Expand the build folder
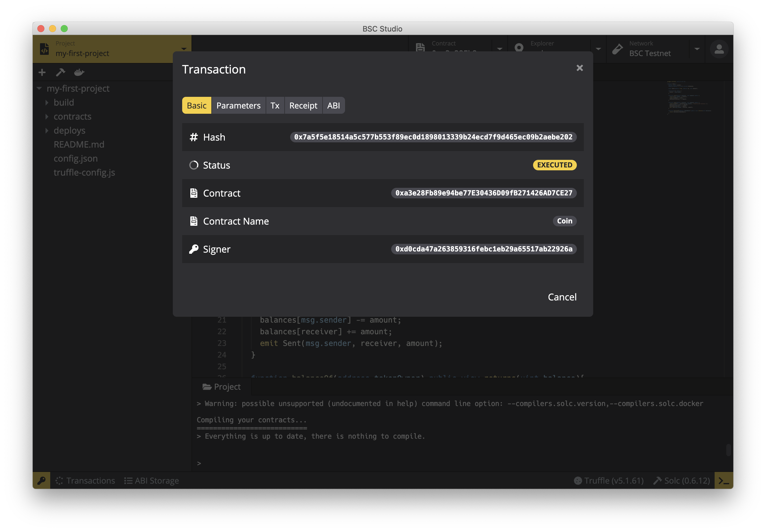 click(63, 102)
